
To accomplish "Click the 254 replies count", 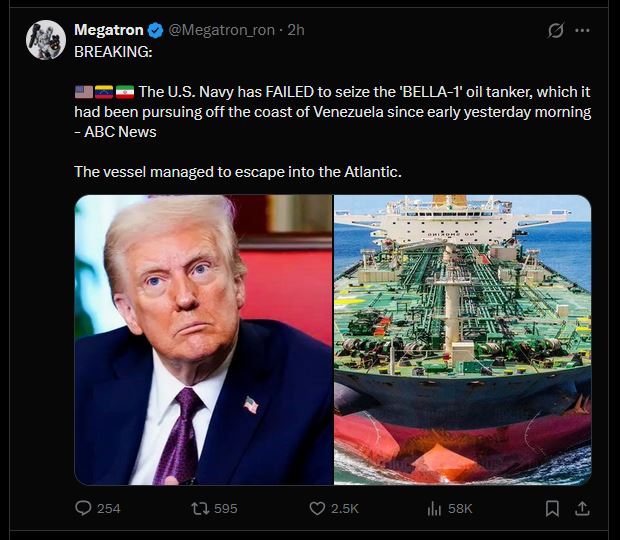I will click(x=109, y=508).
